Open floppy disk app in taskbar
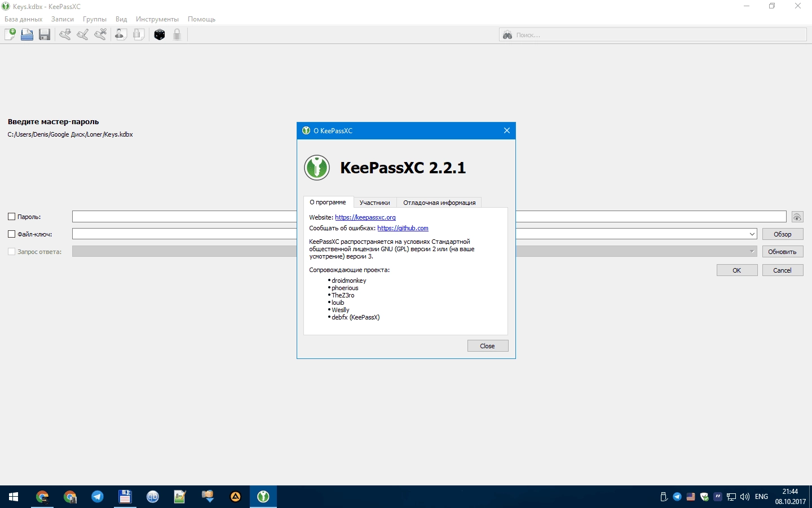The image size is (812, 508). [x=125, y=497]
